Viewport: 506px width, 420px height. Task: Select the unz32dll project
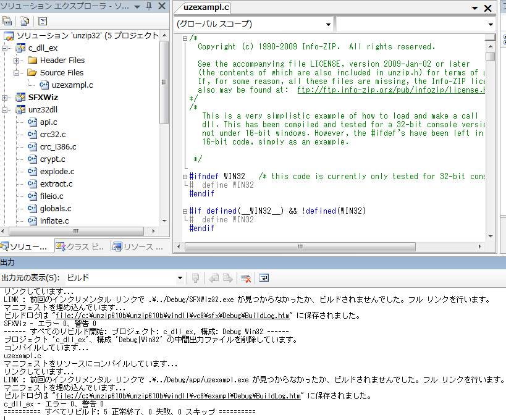[x=43, y=110]
